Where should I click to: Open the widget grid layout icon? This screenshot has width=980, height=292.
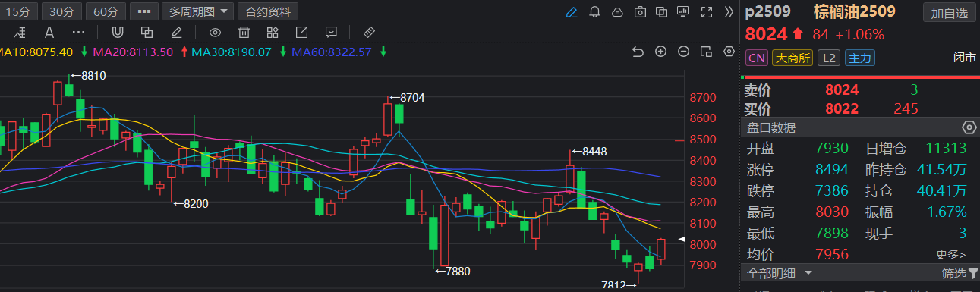pyautogui.click(x=273, y=33)
